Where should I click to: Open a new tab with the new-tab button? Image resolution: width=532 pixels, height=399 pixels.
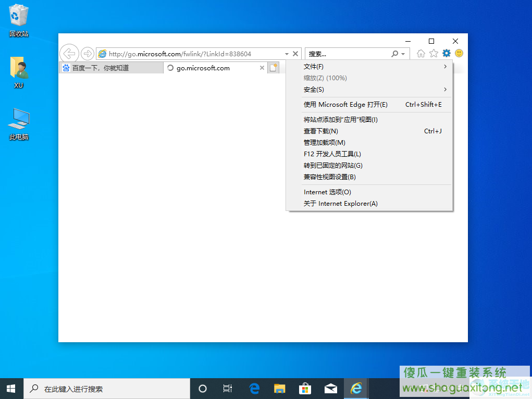[x=274, y=68]
